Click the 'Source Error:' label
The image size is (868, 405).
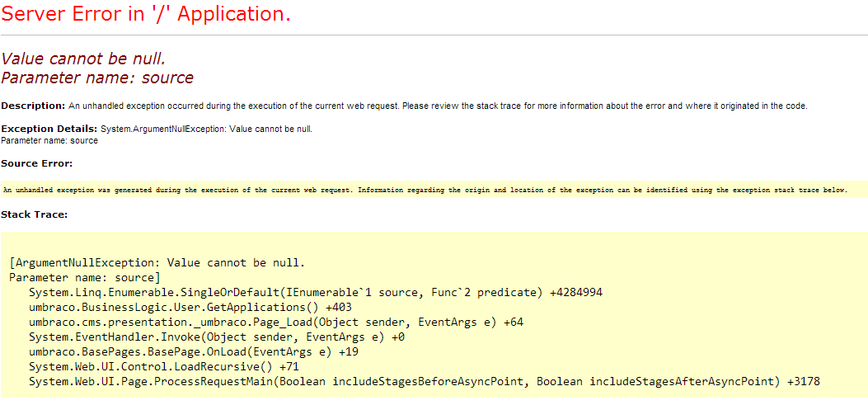(36, 164)
